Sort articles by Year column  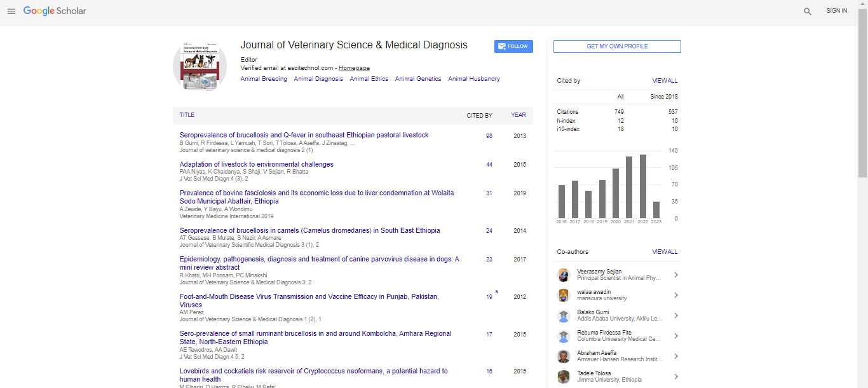pyautogui.click(x=518, y=115)
